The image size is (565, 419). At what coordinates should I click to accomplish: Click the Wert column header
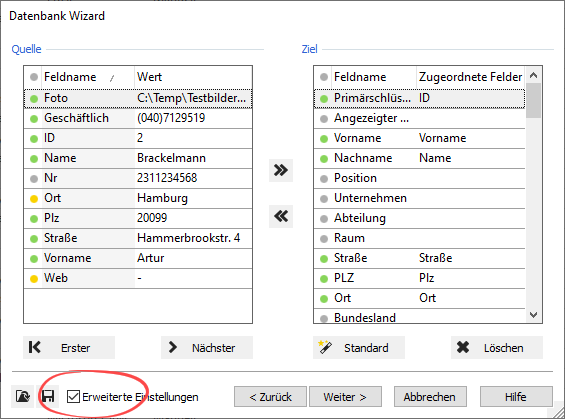click(193, 77)
